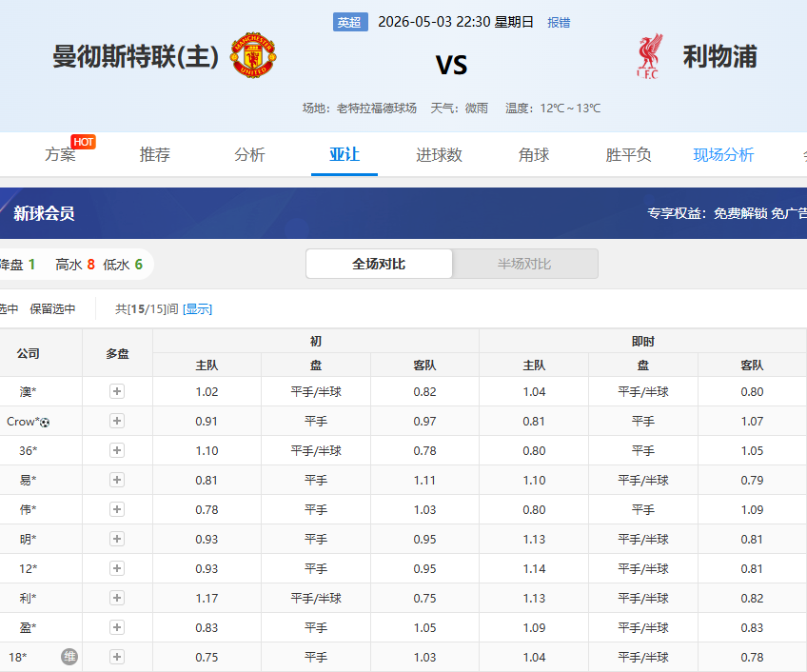Click initial away odds 1.11 for 易*
Viewport: 807px width, 672px height.
pyautogui.click(x=424, y=481)
